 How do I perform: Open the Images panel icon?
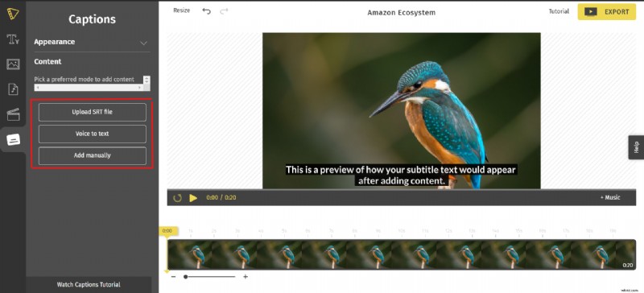coord(13,64)
